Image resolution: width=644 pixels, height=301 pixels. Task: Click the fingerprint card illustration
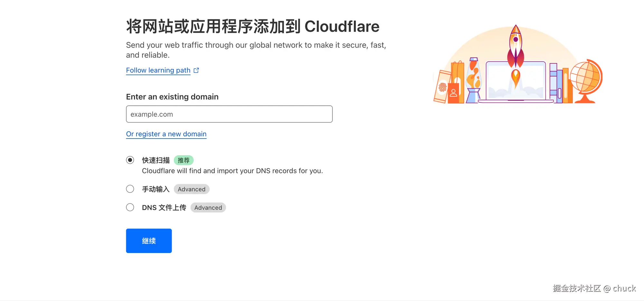tap(442, 87)
